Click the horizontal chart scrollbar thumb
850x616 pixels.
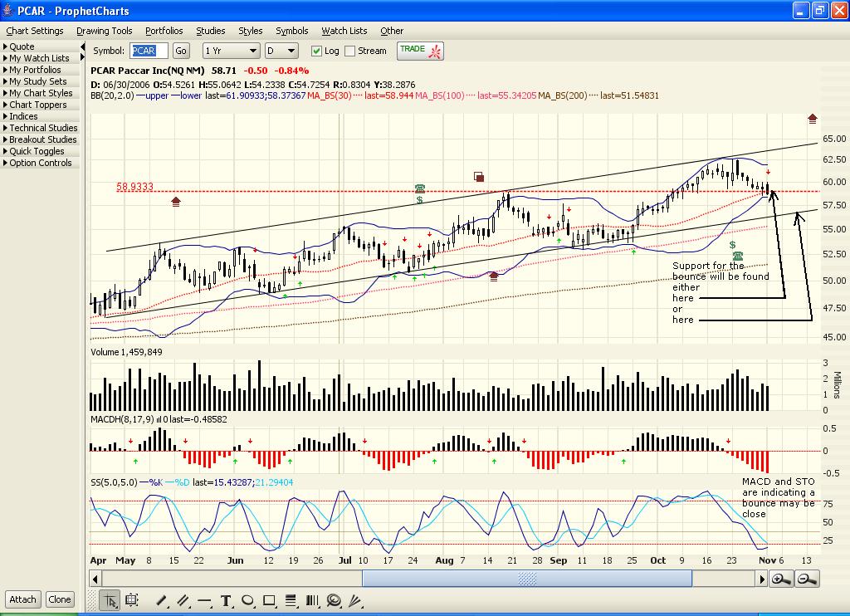click(x=527, y=579)
